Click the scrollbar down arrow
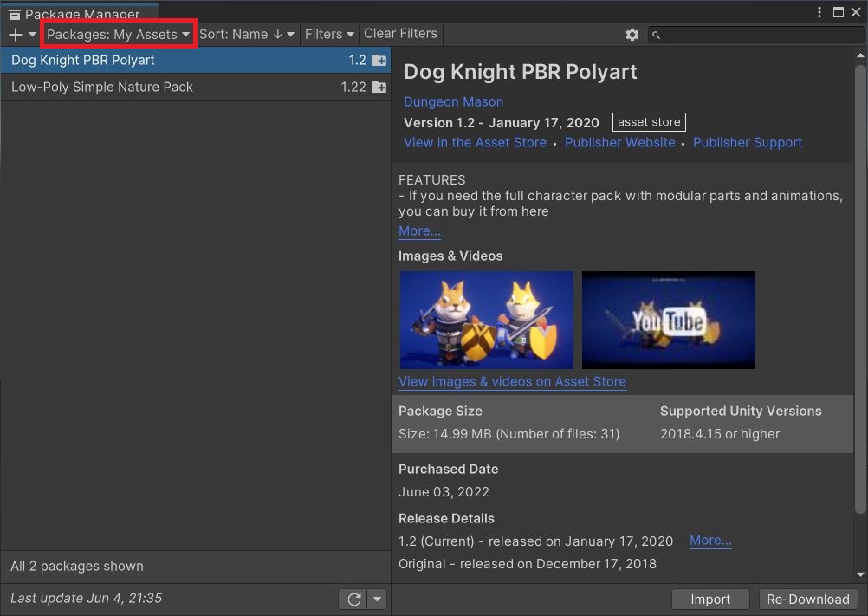The height and width of the screenshot is (616, 868). (860, 574)
